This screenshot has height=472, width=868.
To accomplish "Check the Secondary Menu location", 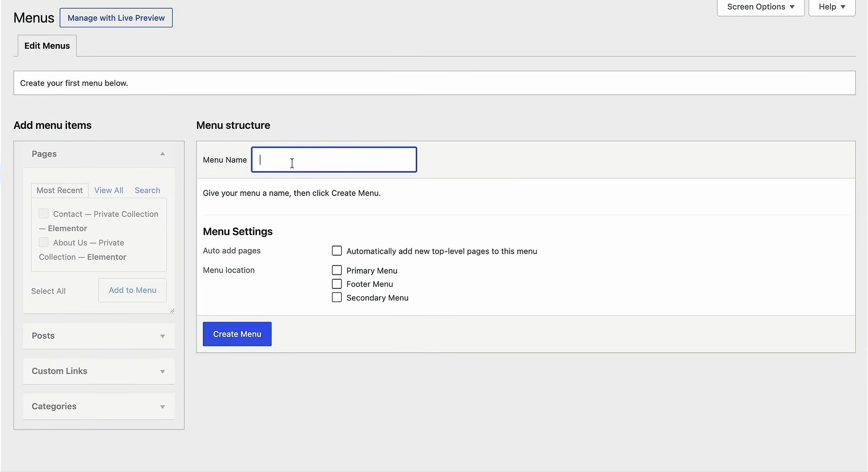I will pos(337,297).
